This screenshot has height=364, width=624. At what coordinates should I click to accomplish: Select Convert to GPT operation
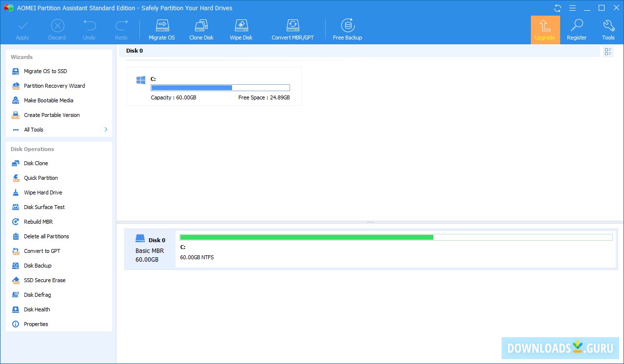(42, 251)
